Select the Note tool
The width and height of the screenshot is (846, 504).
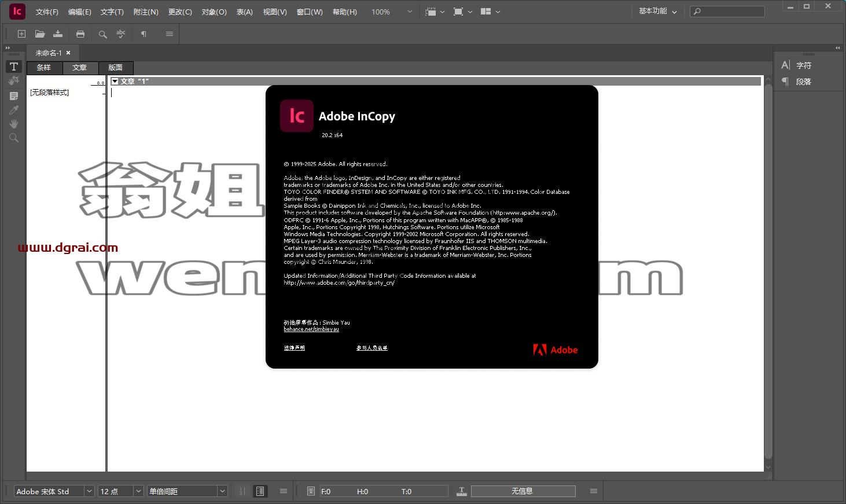click(x=14, y=95)
